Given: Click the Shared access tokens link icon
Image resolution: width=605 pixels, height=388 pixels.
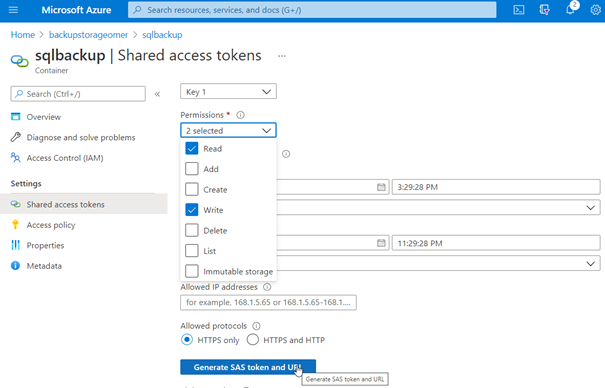Looking at the screenshot, I should pos(15,204).
